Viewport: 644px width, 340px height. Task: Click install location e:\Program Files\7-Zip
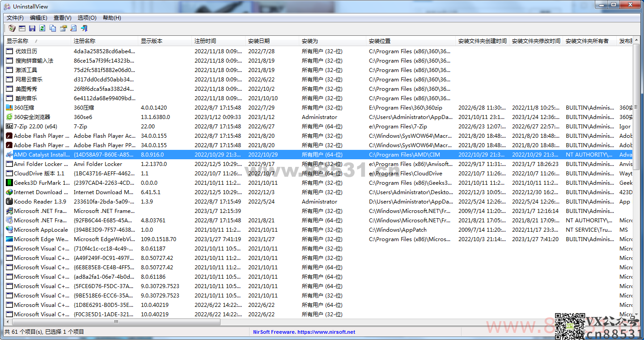398,126
